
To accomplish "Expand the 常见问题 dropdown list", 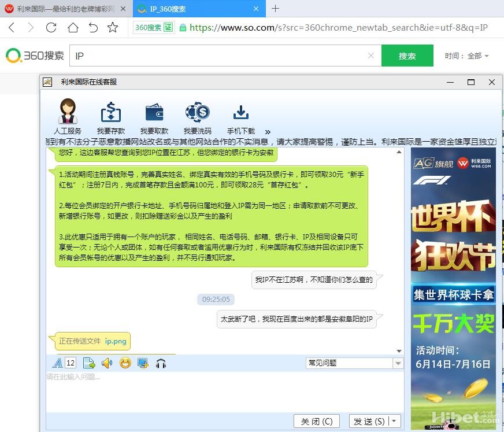I will (x=398, y=363).
